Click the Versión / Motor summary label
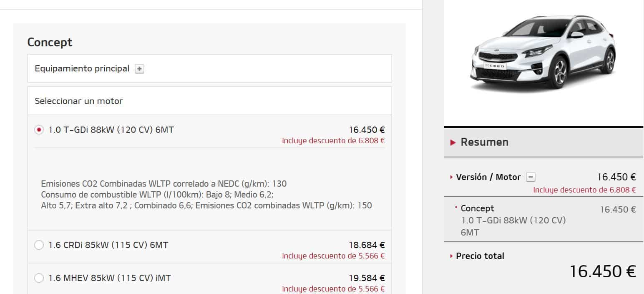The width and height of the screenshot is (644, 294). coord(488,177)
